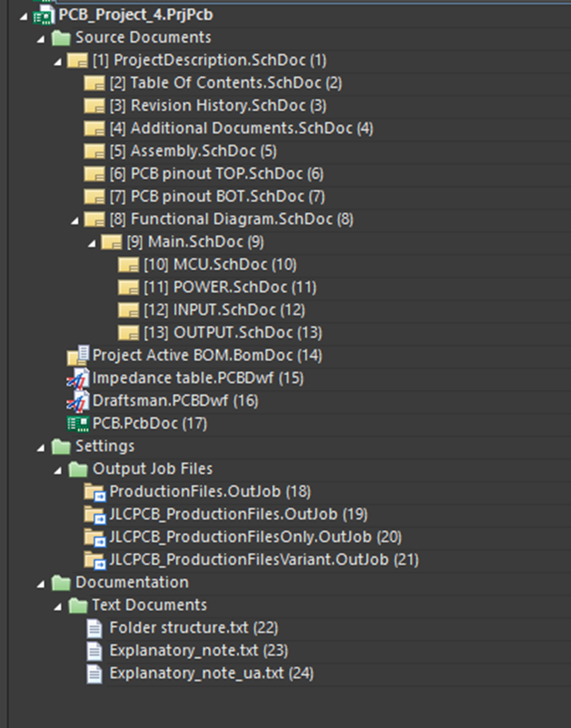Click the MCU.SchDoc schematic sheet icon

click(x=129, y=265)
